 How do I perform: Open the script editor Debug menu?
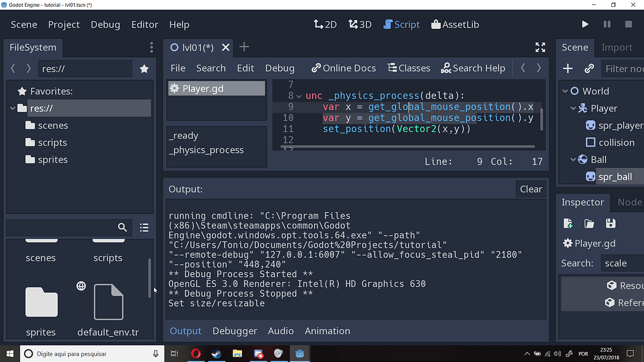pyautogui.click(x=280, y=68)
